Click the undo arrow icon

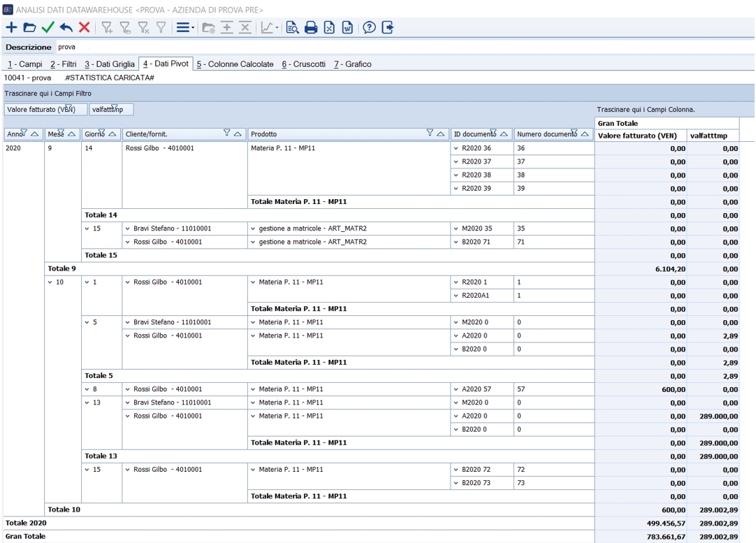point(66,27)
